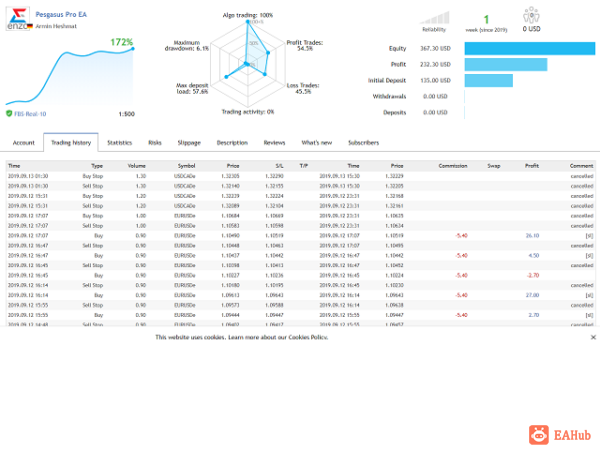This screenshot has height=450, width=600.
Task: Open the What's new tab
Action: coord(317,143)
